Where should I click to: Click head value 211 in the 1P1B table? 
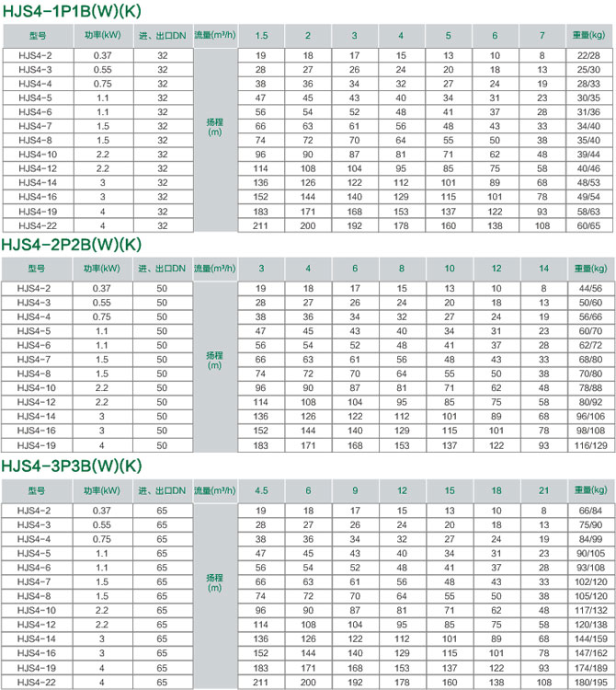coord(260,225)
